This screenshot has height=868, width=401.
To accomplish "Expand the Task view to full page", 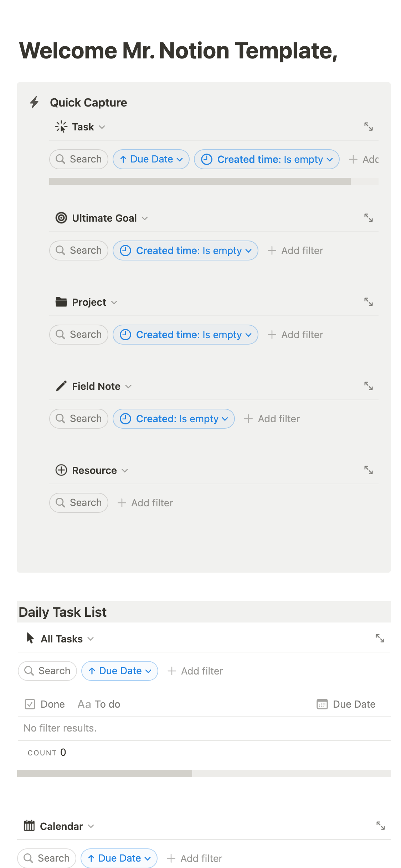I will tap(368, 127).
